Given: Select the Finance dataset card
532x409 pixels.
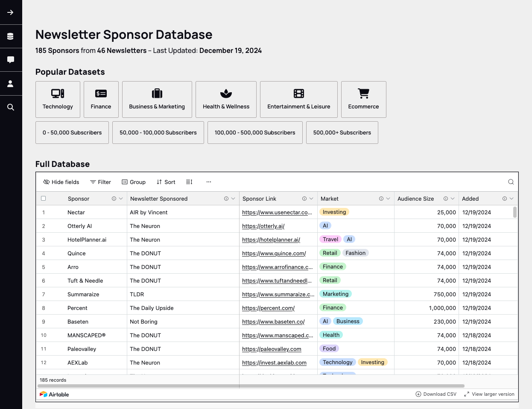Looking at the screenshot, I should tap(101, 99).
